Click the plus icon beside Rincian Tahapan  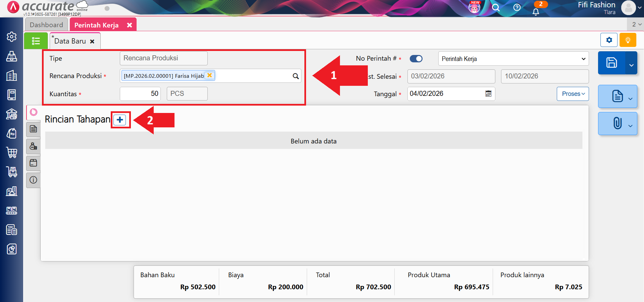click(x=120, y=120)
